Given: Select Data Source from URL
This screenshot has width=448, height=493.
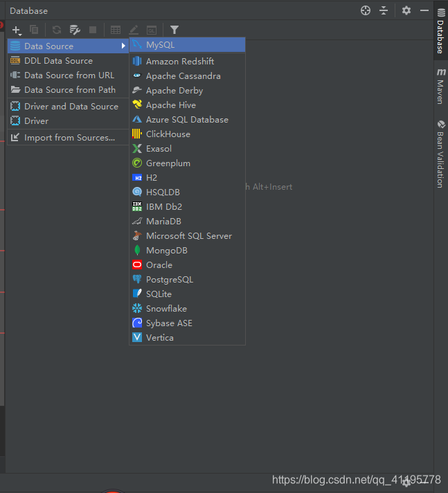Looking at the screenshot, I should [68, 75].
